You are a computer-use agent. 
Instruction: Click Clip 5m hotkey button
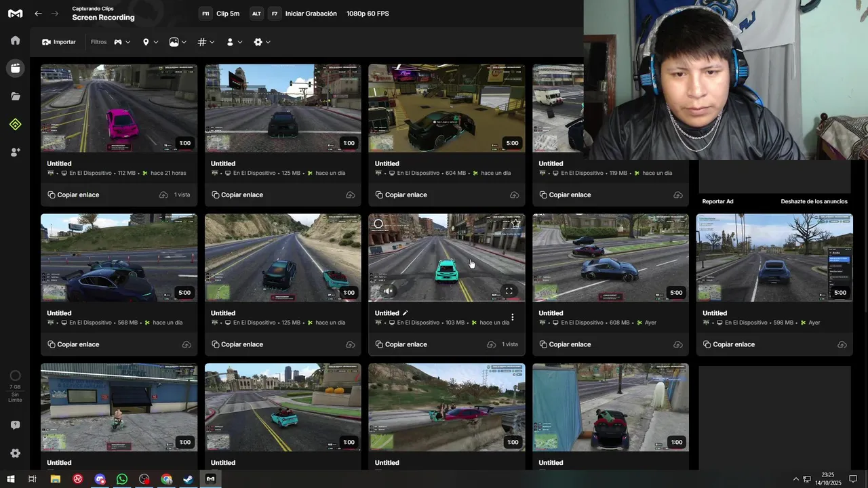[220, 14]
